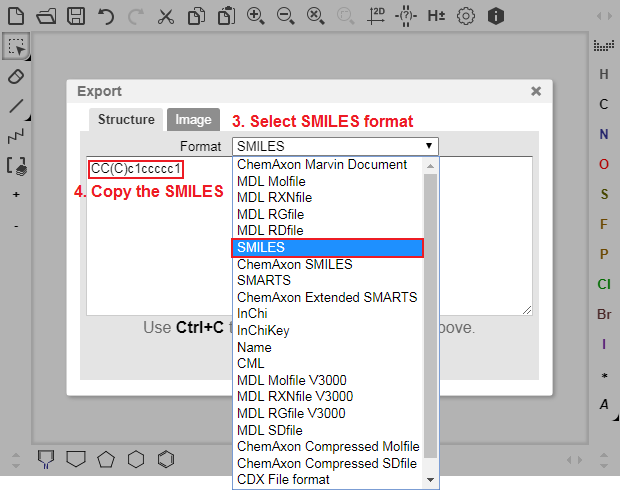Select SMILES in the format list

[328, 248]
